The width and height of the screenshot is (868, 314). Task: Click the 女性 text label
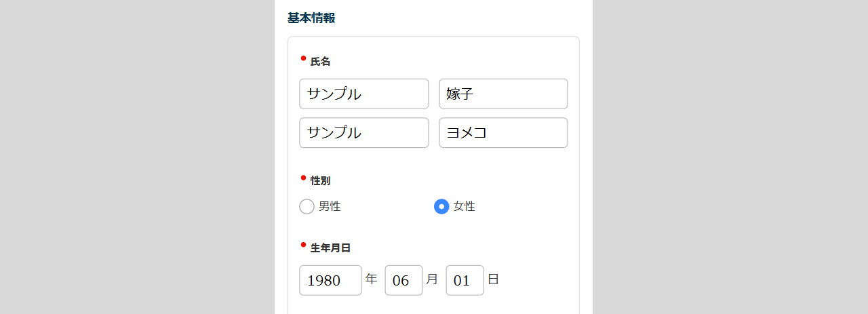pos(465,206)
